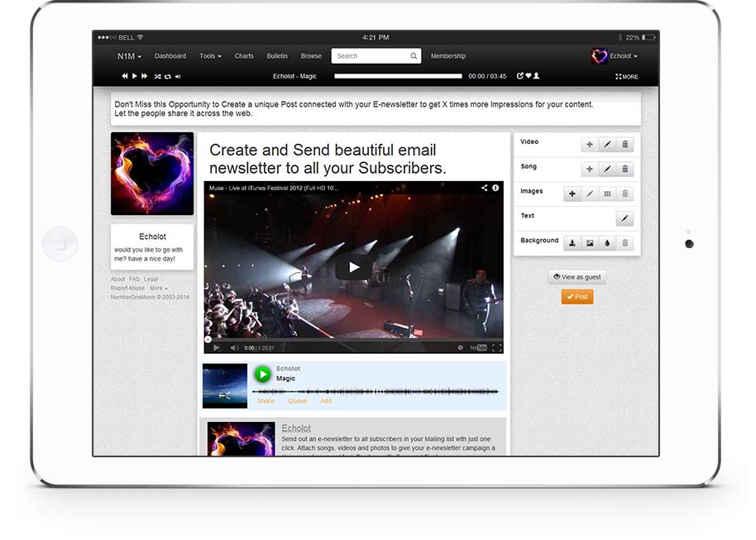This screenshot has width=756, height=540.
Task: Open the Magic song cover thumbnail
Action: pos(225,385)
